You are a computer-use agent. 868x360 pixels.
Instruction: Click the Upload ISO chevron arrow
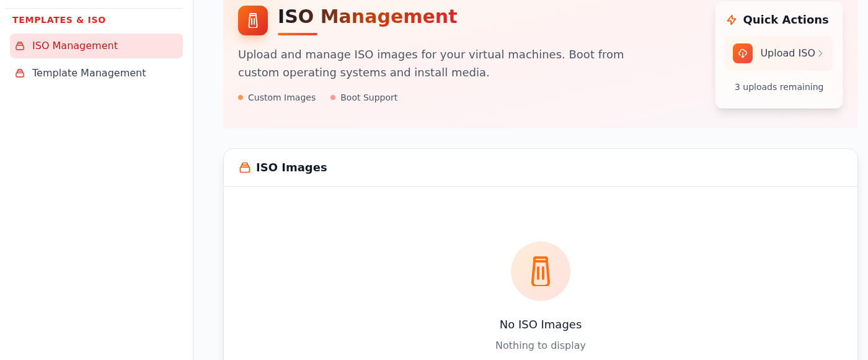click(x=820, y=53)
